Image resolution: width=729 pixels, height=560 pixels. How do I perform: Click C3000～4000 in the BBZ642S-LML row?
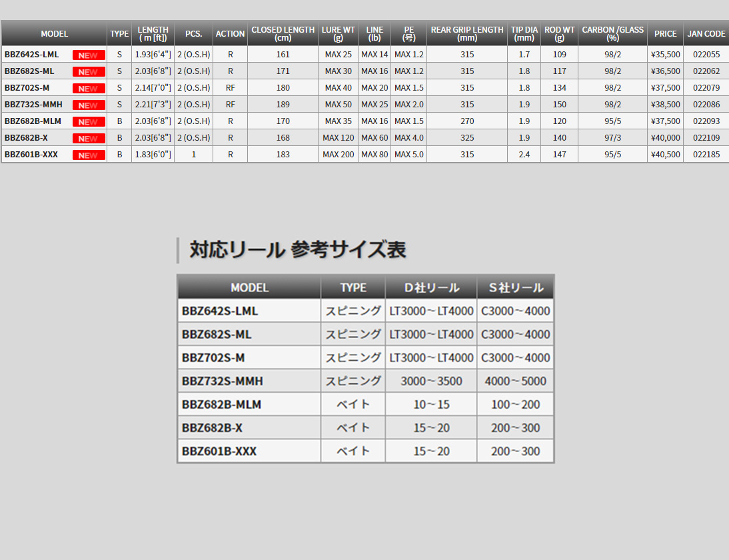pyautogui.click(x=515, y=311)
